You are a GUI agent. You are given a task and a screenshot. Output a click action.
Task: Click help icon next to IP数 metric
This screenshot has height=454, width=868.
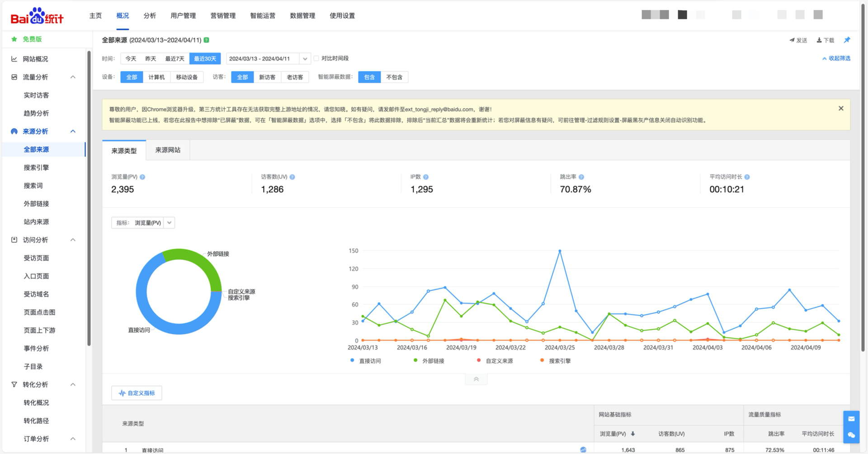click(426, 177)
